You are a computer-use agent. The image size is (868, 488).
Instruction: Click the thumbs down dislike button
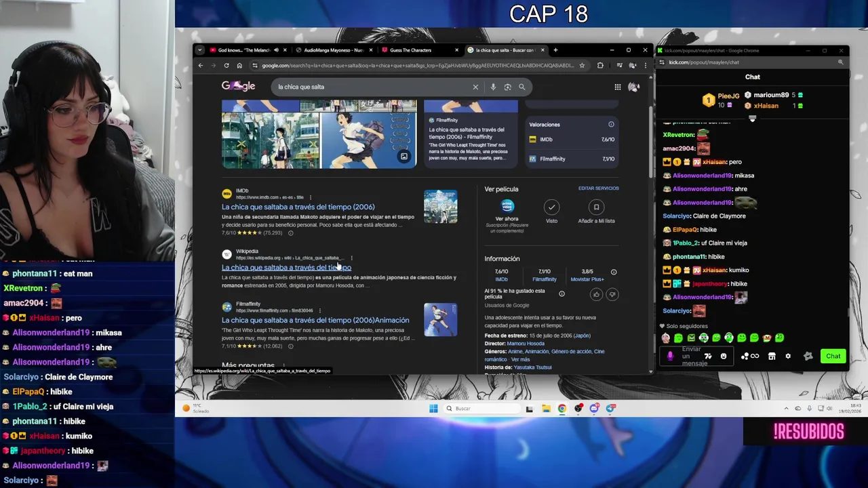click(612, 294)
